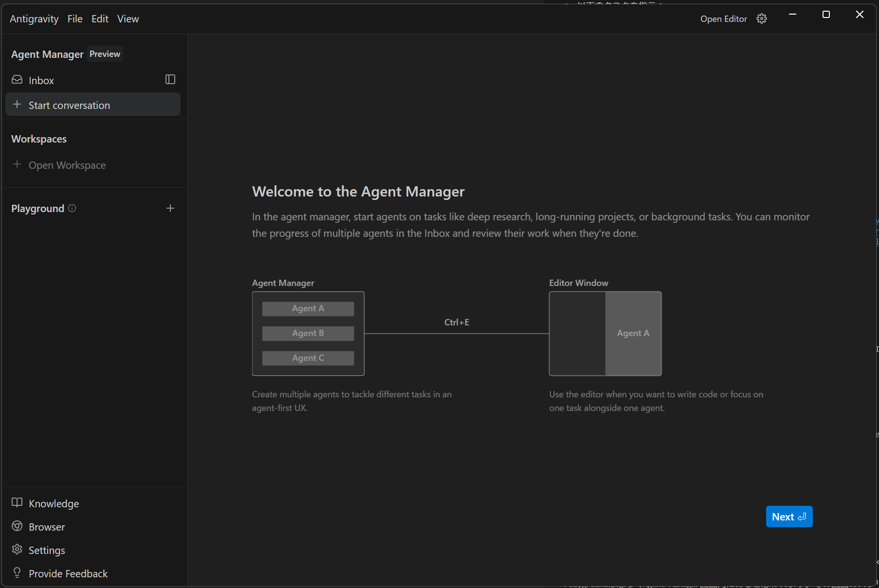Click the Playground info icon
This screenshot has height=588, width=879.
point(72,208)
